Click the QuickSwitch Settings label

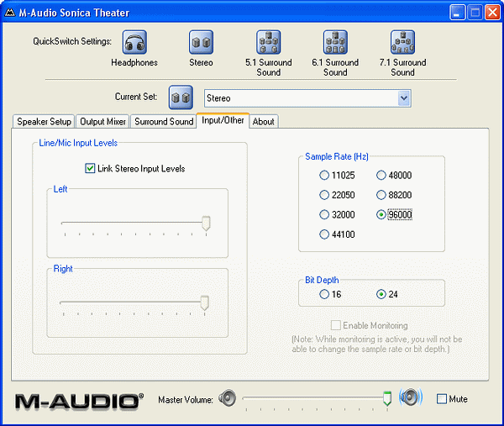coord(72,41)
